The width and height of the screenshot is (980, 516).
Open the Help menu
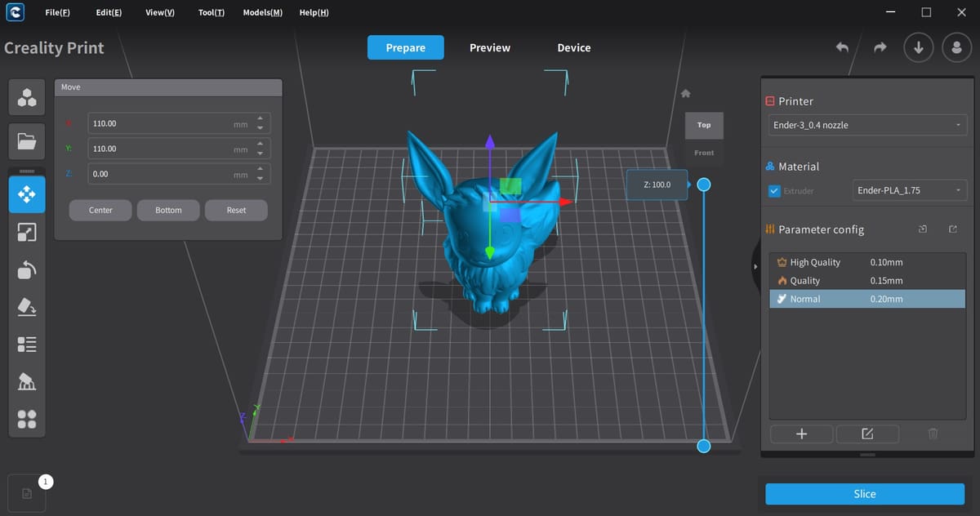pyautogui.click(x=314, y=13)
